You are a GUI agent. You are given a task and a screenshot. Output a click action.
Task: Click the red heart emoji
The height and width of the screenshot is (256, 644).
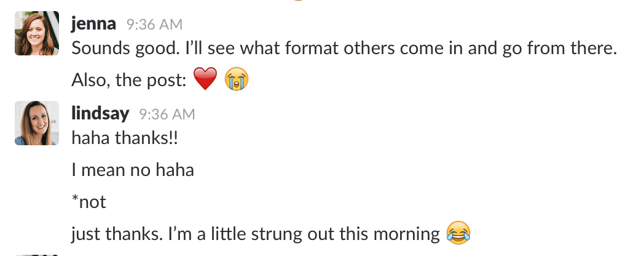205,79
